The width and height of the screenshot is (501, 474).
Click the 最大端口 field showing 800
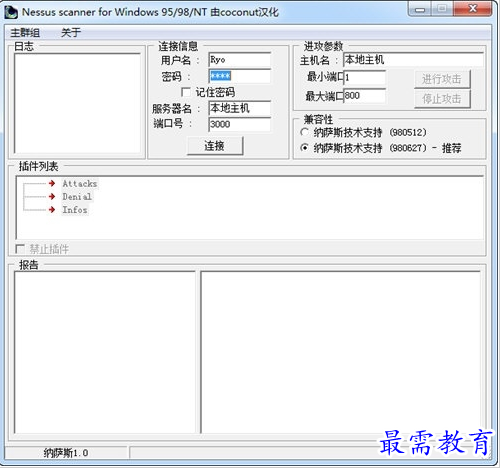coord(364,96)
